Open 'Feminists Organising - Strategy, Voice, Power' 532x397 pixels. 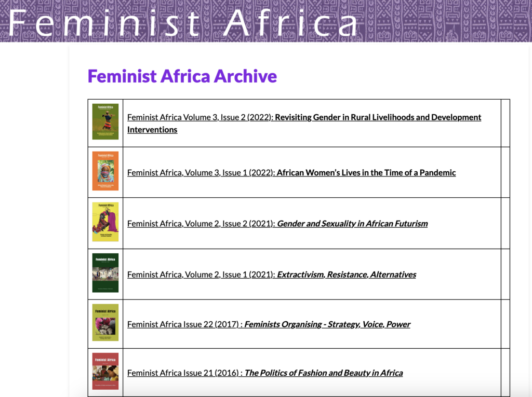[x=327, y=324]
